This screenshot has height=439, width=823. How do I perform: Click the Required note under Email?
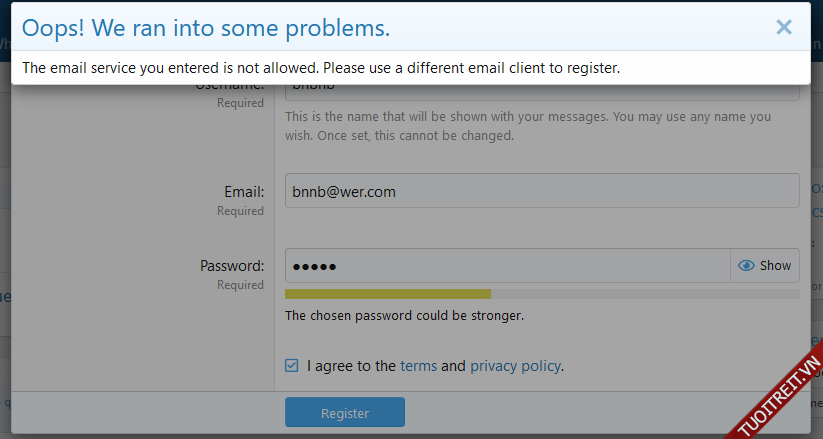tap(240, 211)
